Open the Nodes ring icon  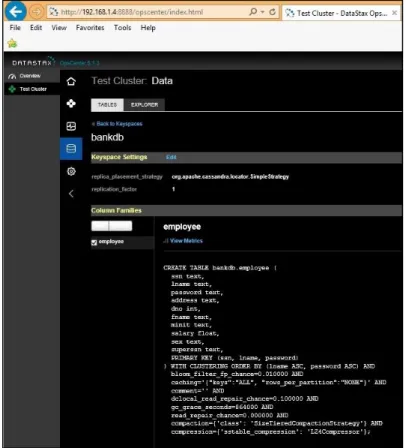click(x=71, y=104)
